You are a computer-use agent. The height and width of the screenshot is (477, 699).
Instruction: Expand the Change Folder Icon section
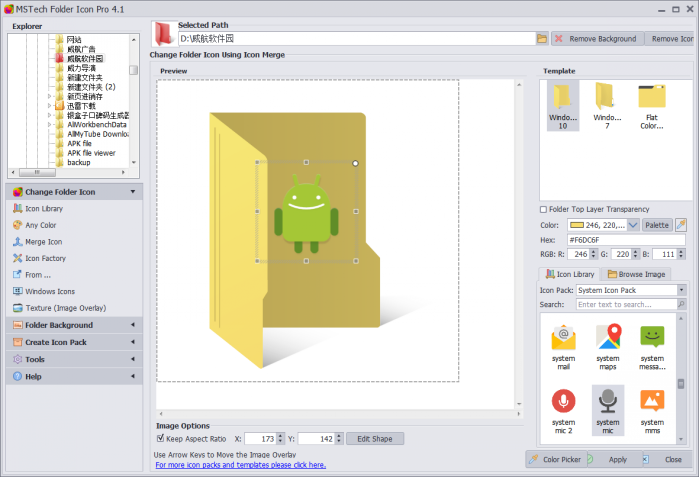pyautogui.click(x=74, y=192)
